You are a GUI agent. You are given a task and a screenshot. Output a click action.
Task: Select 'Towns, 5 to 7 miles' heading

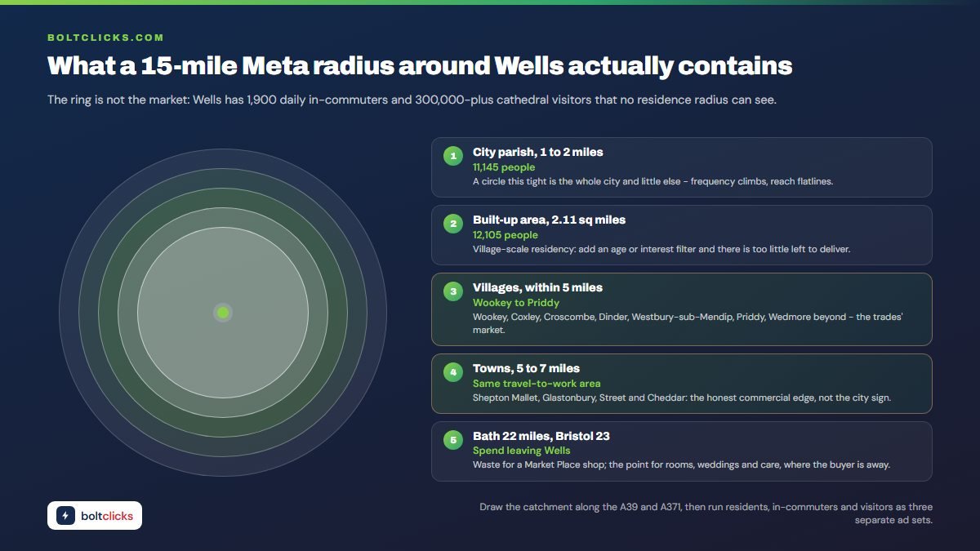tap(526, 368)
